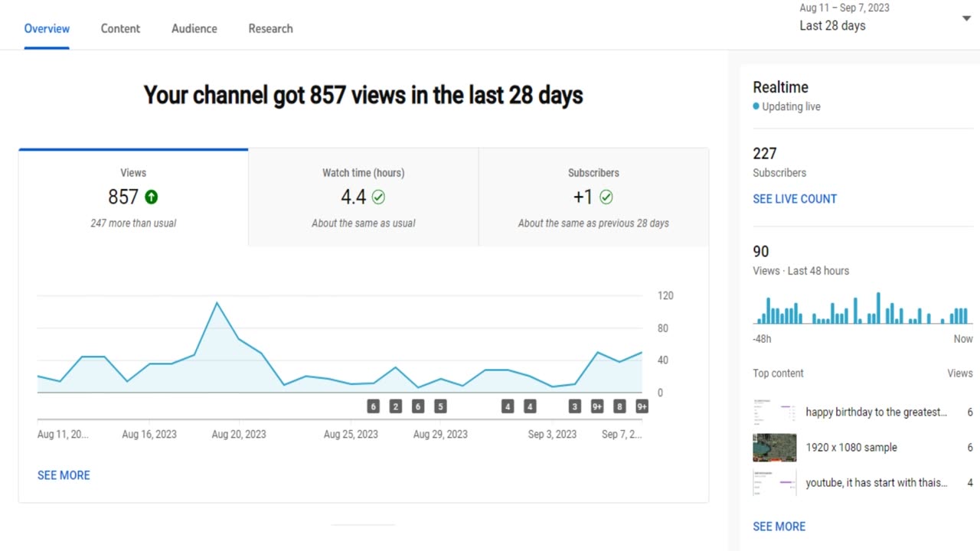Click the 'Aug 11 – Sep 7, 2023' date text
980x551 pixels.
[844, 8]
